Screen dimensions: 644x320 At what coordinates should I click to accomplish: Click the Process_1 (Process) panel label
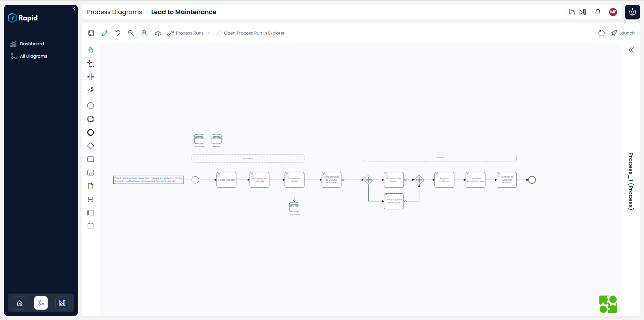(631, 181)
